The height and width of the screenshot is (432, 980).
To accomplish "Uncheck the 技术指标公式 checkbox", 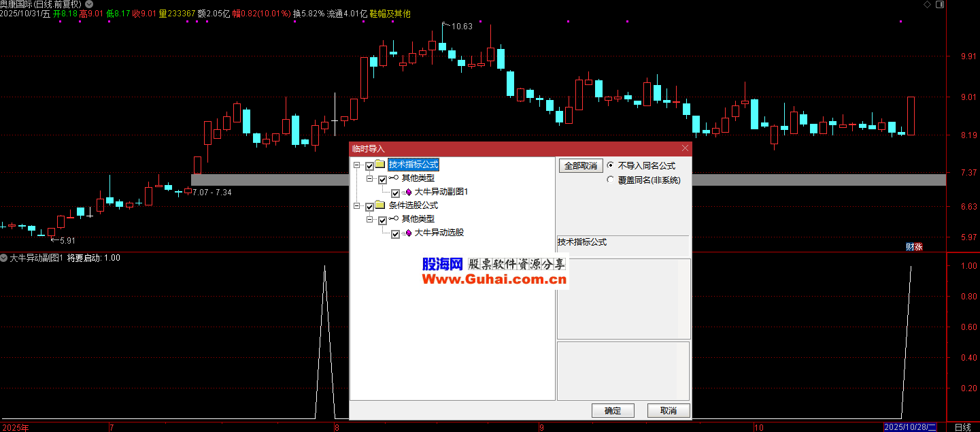I will (x=369, y=165).
